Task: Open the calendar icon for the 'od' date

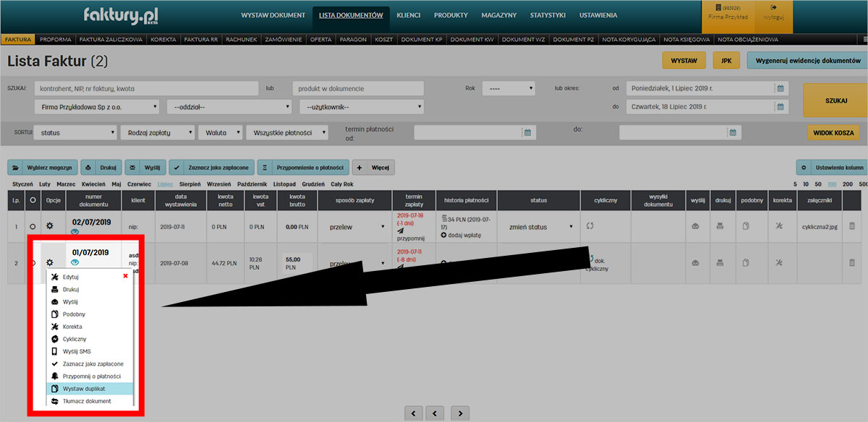Action: 780,89
